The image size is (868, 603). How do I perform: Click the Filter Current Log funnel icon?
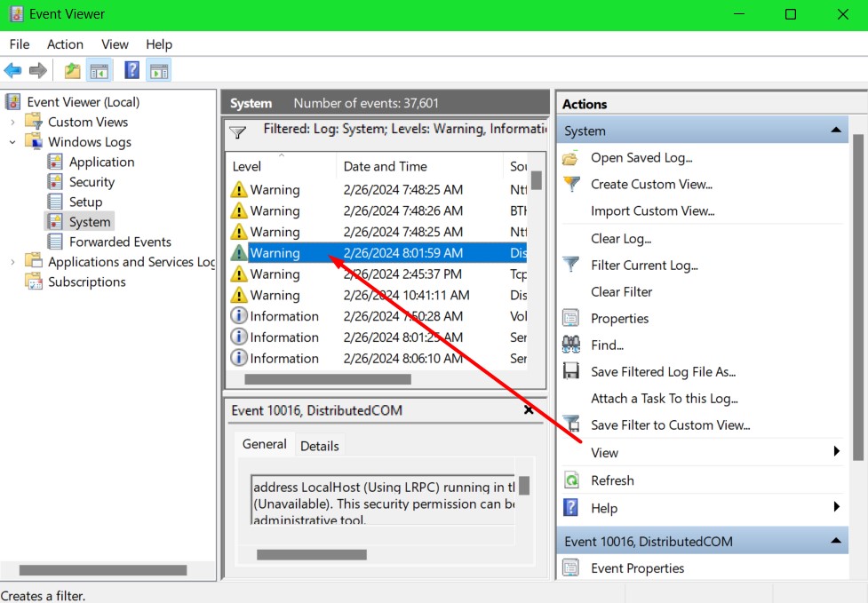[x=570, y=265]
